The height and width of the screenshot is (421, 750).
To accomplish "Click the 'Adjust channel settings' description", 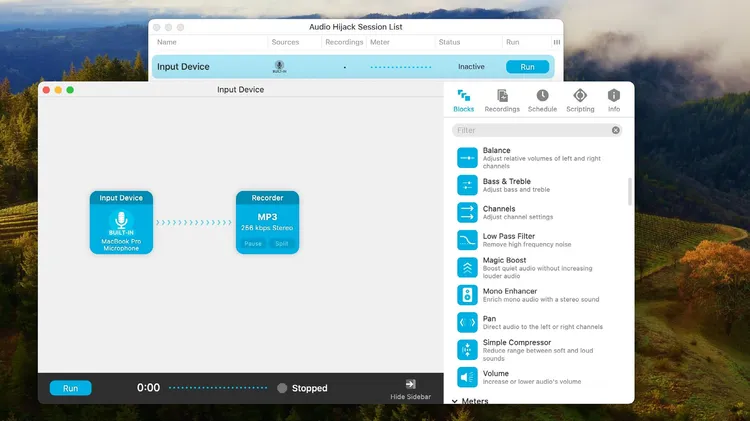I will pyautogui.click(x=518, y=217).
